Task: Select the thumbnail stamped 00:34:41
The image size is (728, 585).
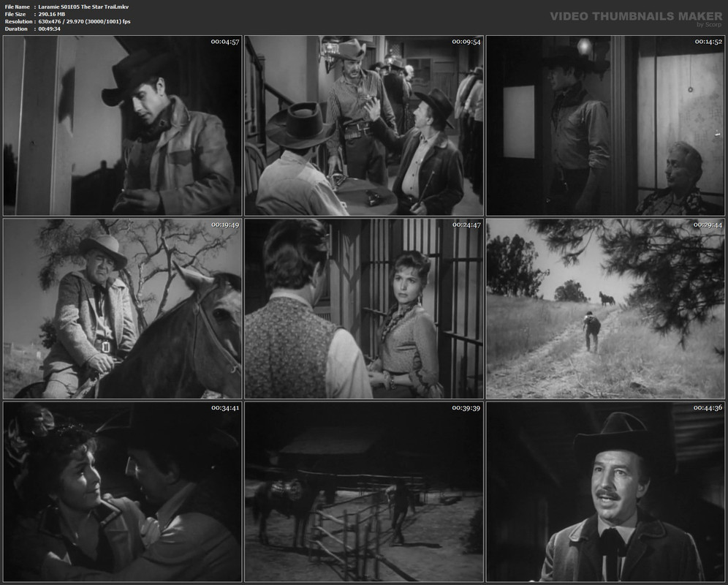Action: [123, 491]
